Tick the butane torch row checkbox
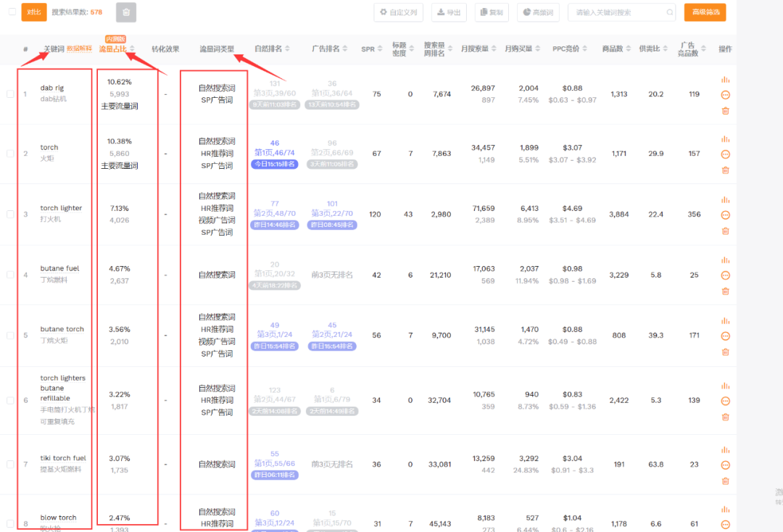Screen dimensions: 783x532 [10, 336]
